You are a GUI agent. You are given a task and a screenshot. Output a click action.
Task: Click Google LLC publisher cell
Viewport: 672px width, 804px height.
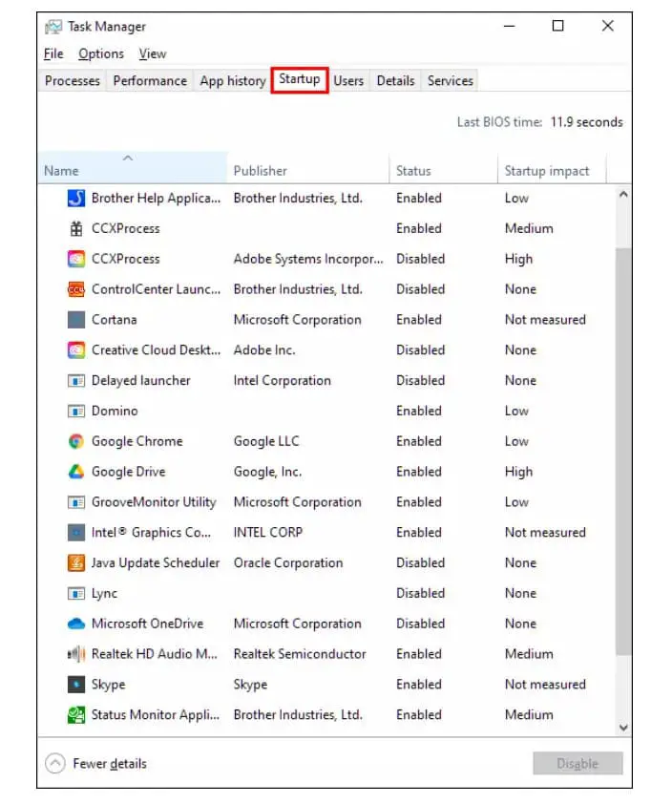[266, 441]
